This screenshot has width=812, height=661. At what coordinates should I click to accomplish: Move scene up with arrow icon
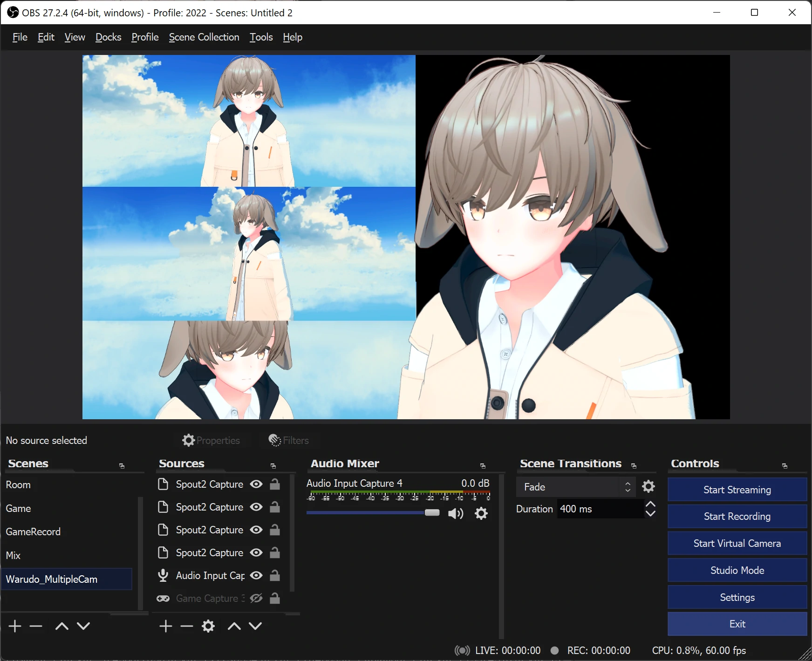[x=61, y=626]
